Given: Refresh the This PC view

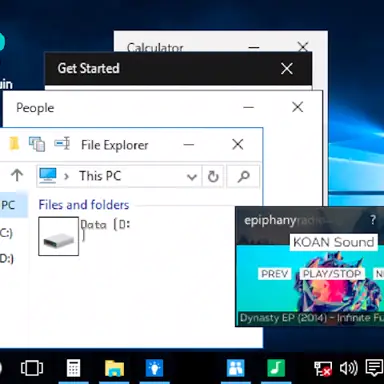Looking at the screenshot, I should 213,176.
